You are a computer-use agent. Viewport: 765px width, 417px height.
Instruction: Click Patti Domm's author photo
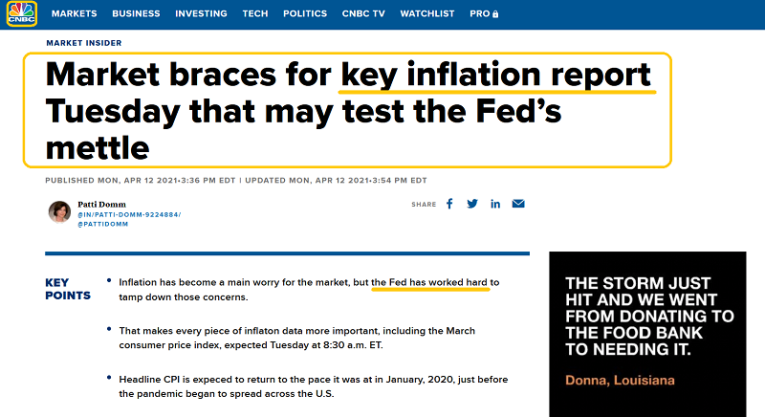pos(59,211)
